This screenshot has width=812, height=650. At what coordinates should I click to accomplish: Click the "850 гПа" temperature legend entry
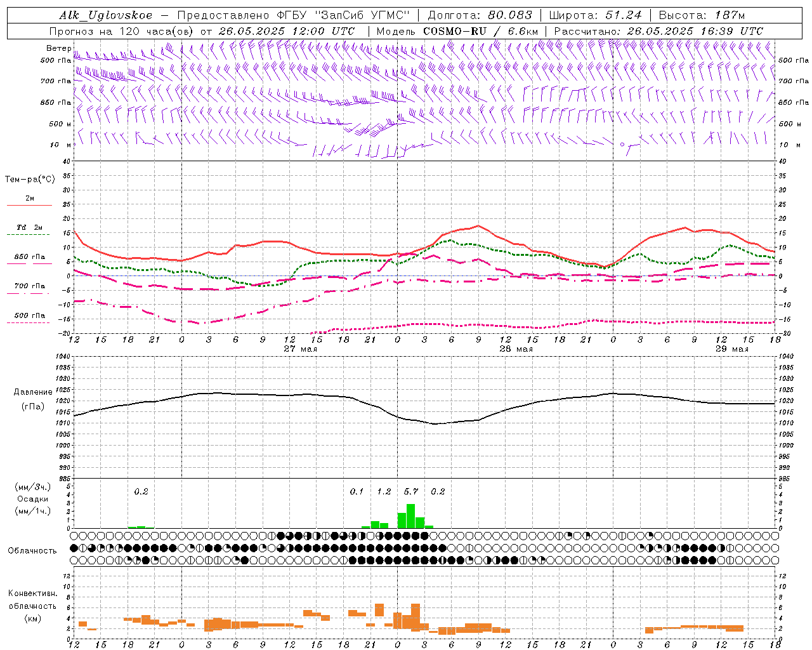[30, 257]
